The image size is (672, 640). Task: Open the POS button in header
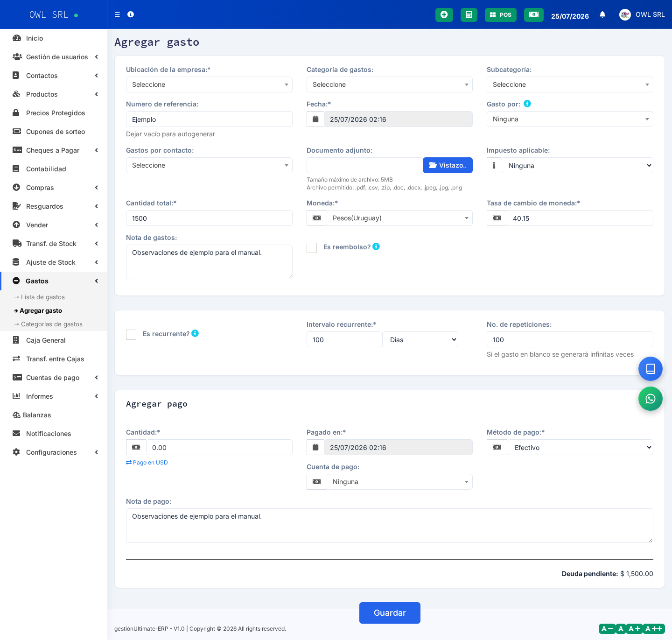point(501,15)
